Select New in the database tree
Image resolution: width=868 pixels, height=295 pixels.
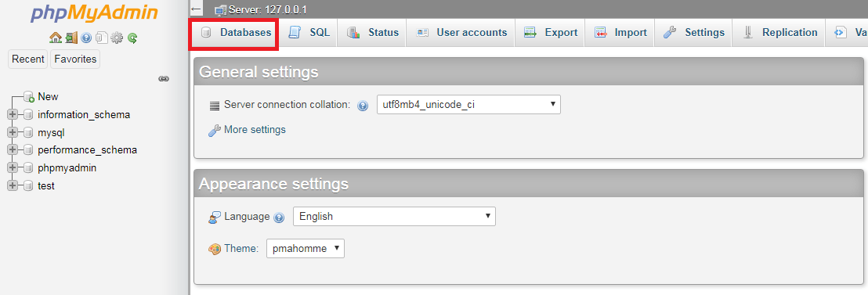48,97
